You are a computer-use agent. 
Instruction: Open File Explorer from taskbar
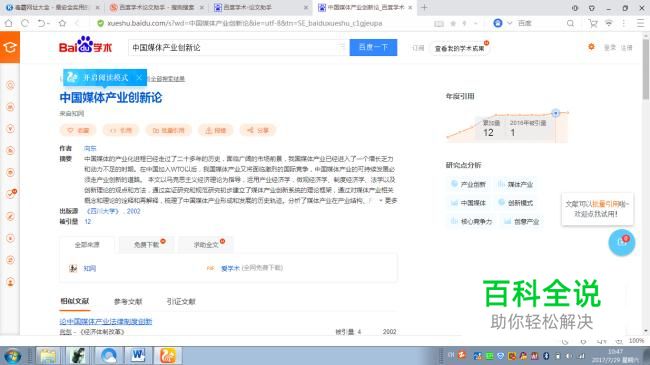pyautogui.click(x=48, y=356)
